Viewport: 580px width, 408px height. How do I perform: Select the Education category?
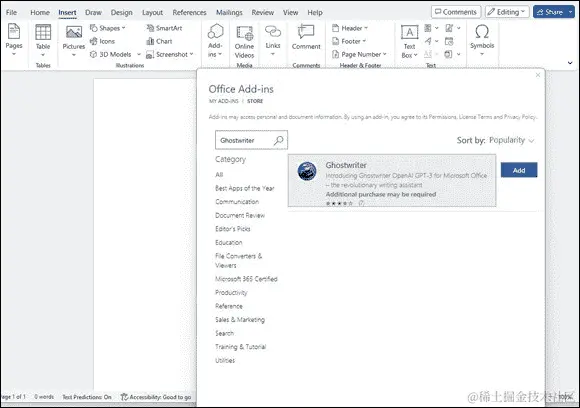pos(229,242)
